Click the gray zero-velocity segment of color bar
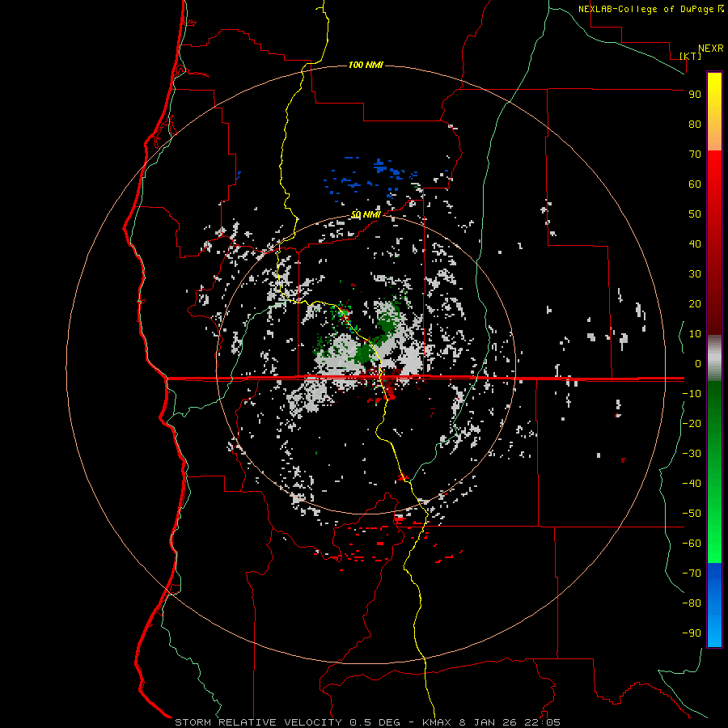Viewport: 728px width, 728px height. pyautogui.click(x=714, y=358)
